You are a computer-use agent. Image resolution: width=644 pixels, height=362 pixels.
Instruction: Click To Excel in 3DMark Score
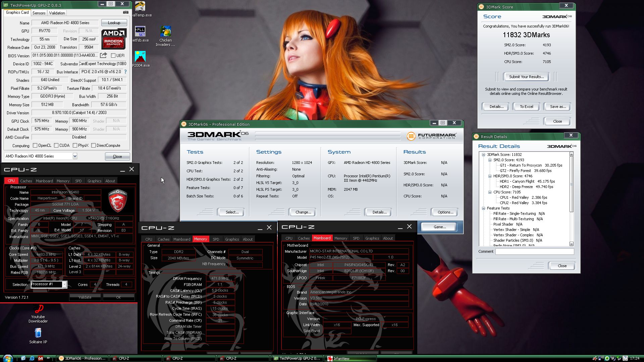coord(526,107)
